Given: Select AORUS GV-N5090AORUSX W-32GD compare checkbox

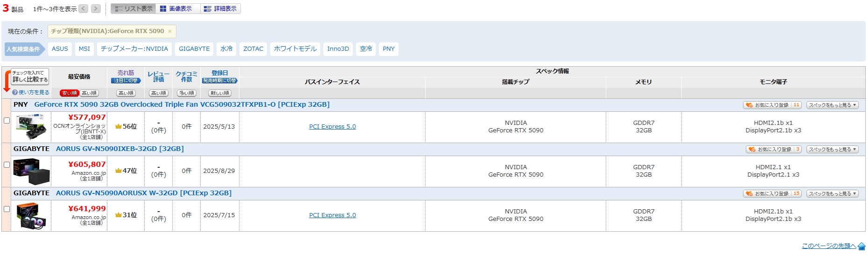Looking at the screenshot, I should point(7,209).
